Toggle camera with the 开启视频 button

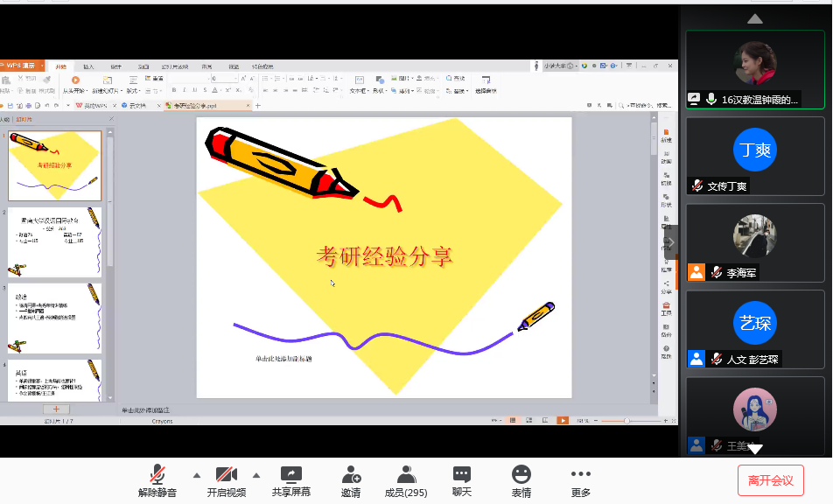coord(227,475)
